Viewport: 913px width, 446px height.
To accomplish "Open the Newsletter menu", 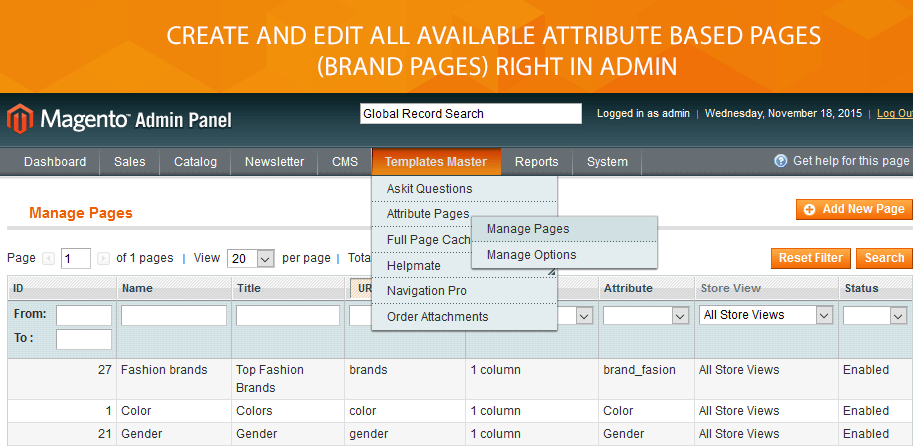I will pyautogui.click(x=274, y=162).
